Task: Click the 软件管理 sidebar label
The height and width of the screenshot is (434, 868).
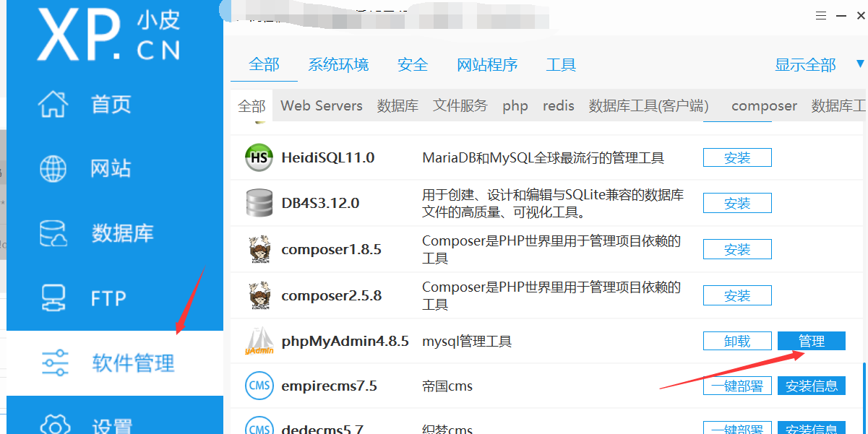Action: click(x=134, y=363)
